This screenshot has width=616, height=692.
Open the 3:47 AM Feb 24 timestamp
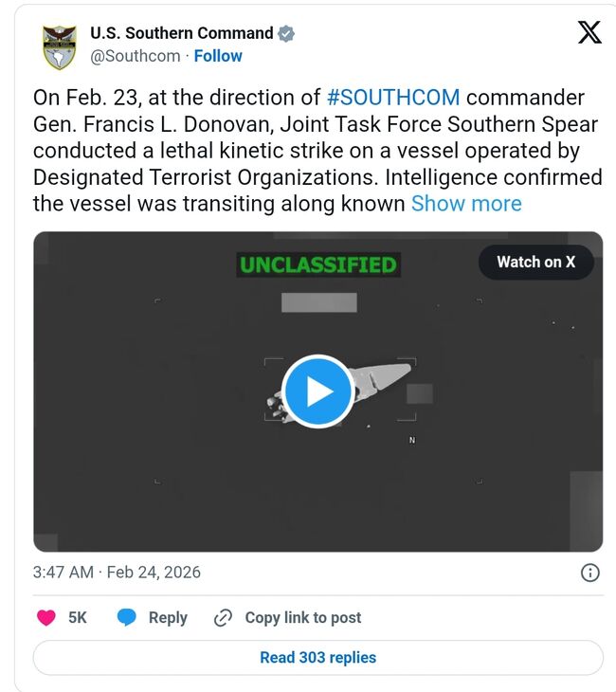point(117,573)
